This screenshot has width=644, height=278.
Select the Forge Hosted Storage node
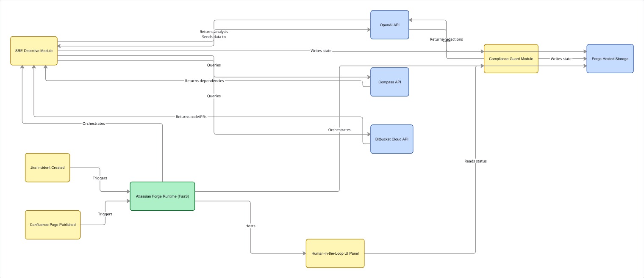(x=610, y=59)
